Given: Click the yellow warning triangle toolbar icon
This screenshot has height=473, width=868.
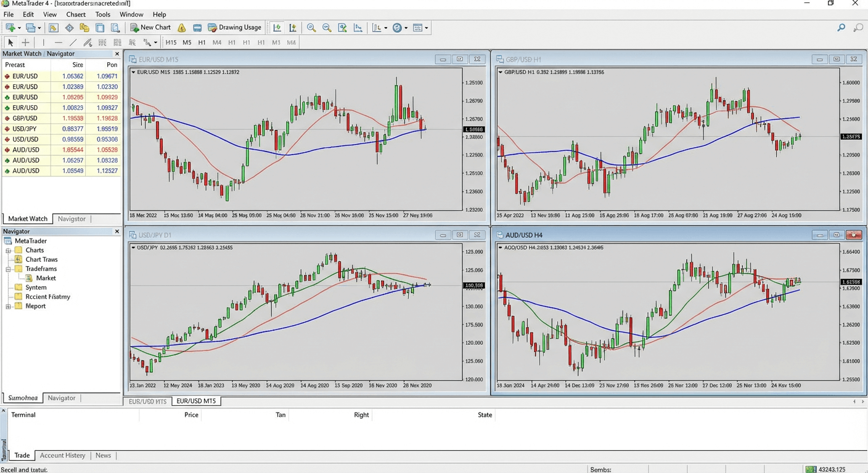Looking at the screenshot, I should point(182,28).
